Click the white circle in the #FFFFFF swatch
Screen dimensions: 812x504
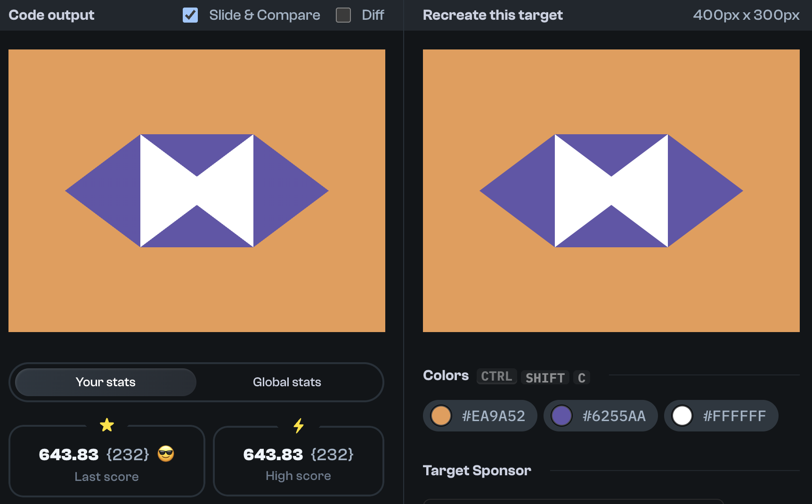coord(682,415)
